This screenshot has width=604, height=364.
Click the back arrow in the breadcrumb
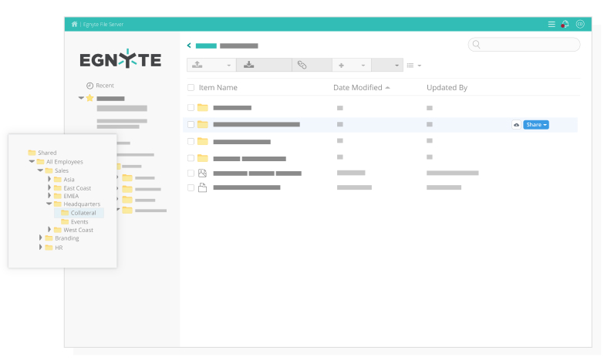(x=190, y=45)
